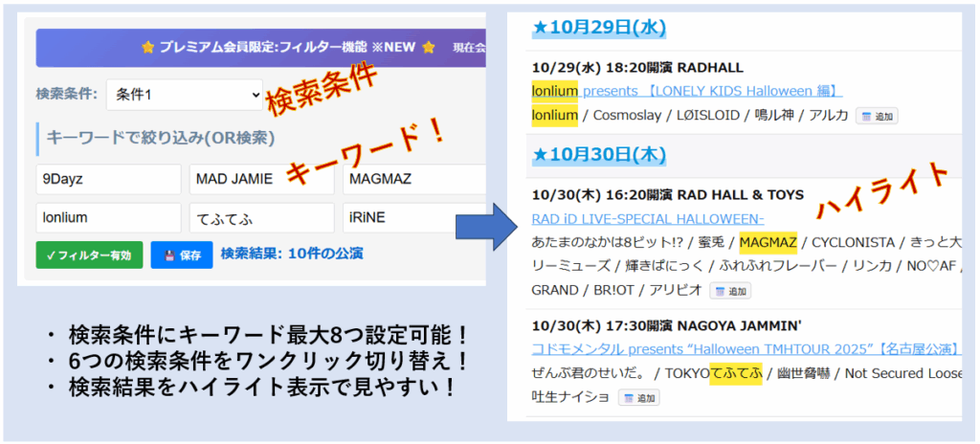Viewport: 980px width, 444px height.
Task: Toggle the green フィルター有効 button
Action: (x=89, y=255)
